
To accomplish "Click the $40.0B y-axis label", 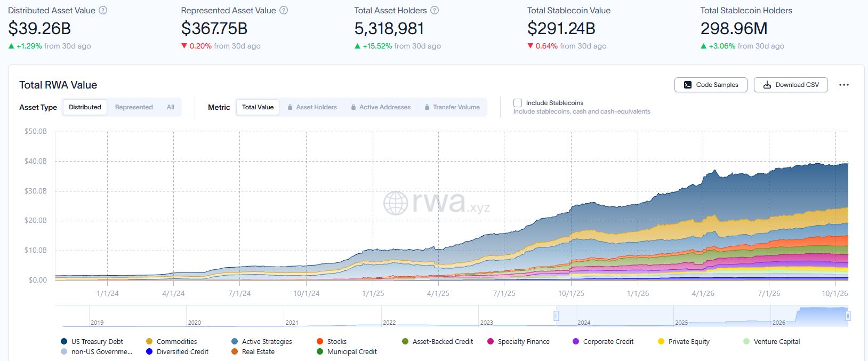I will coord(36,161).
